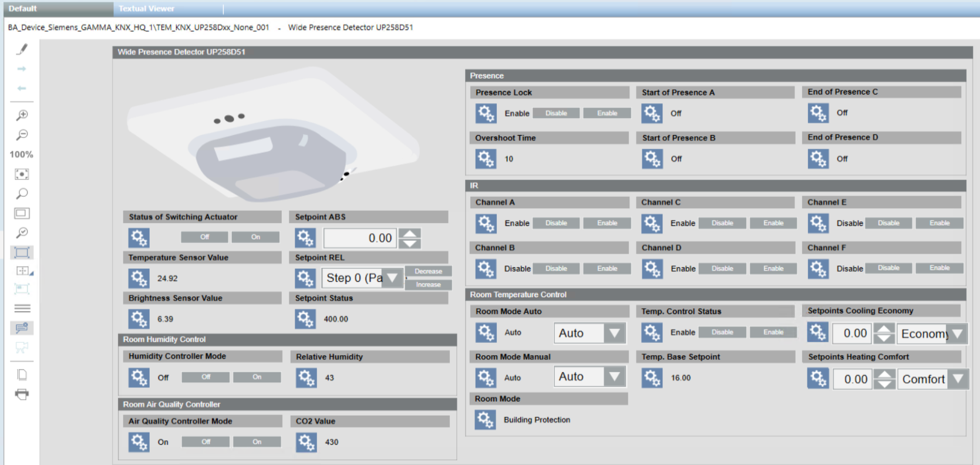Select the Default tab
This screenshot has height=465, width=980.
point(22,8)
